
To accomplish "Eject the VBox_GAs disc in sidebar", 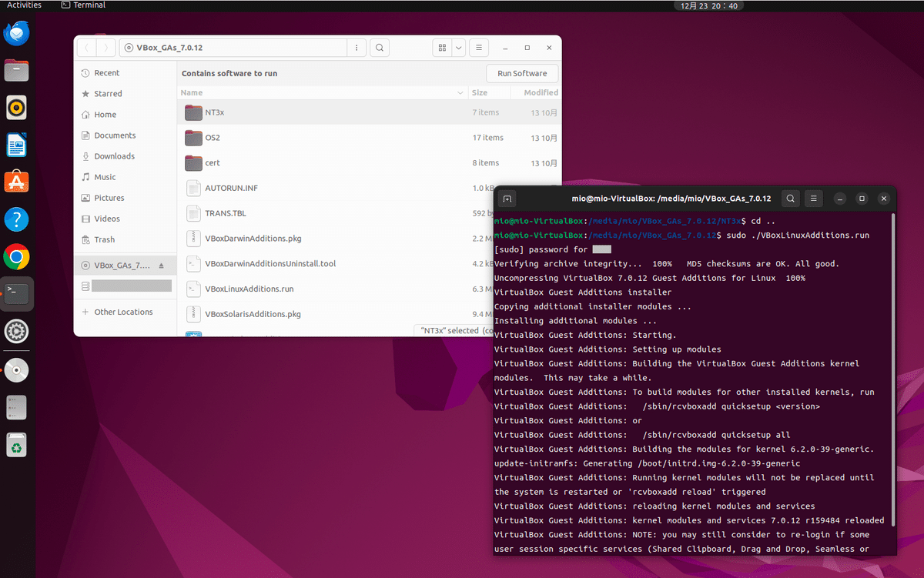I will click(161, 266).
